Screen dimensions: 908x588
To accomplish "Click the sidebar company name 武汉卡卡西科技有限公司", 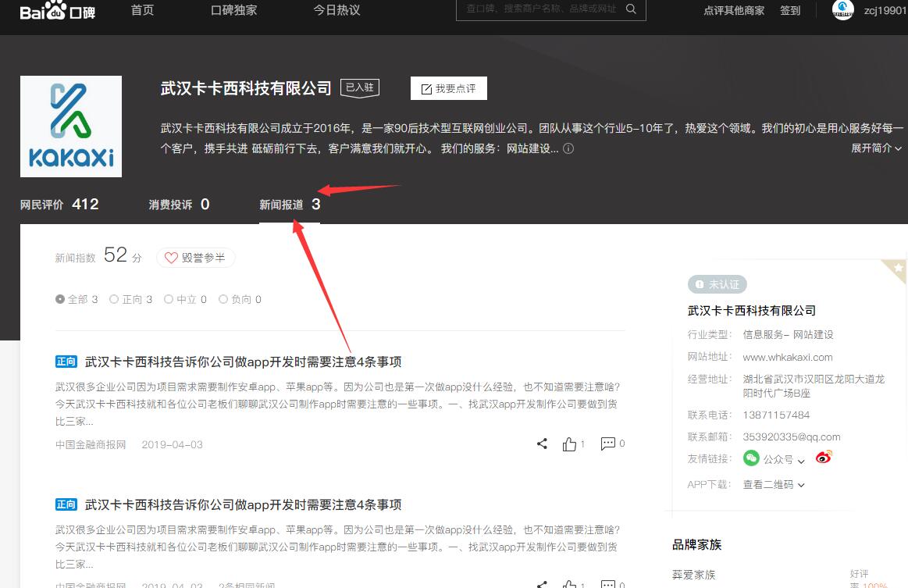I will click(752, 311).
